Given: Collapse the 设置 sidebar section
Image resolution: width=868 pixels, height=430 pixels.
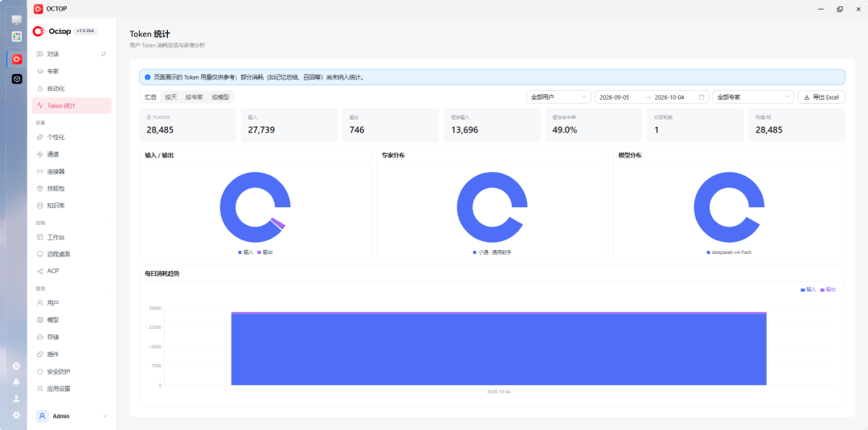Looking at the screenshot, I should coord(106,123).
